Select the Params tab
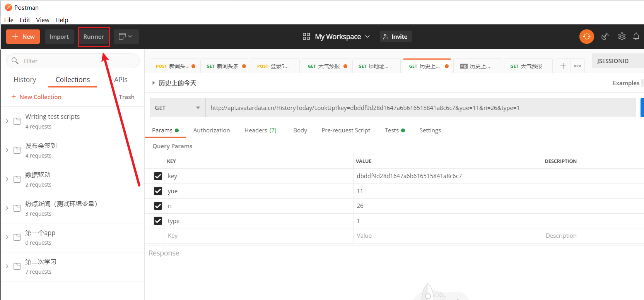 click(x=165, y=130)
